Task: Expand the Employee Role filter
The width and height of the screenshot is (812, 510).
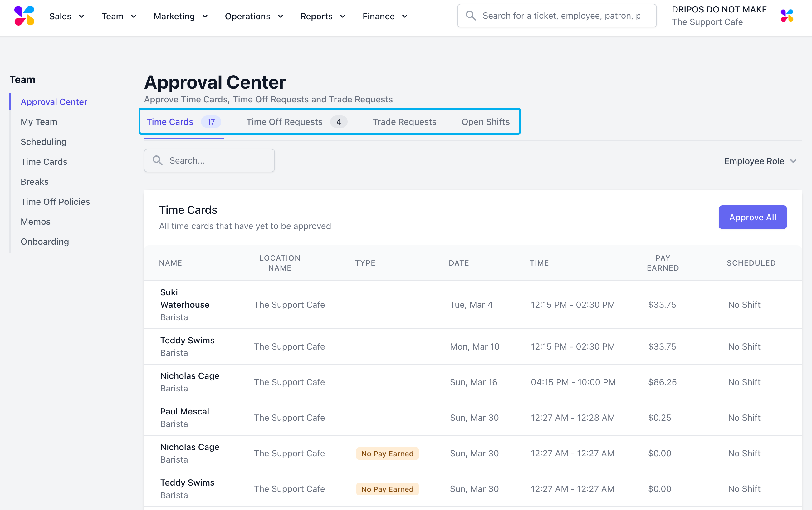Action: (x=760, y=161)
